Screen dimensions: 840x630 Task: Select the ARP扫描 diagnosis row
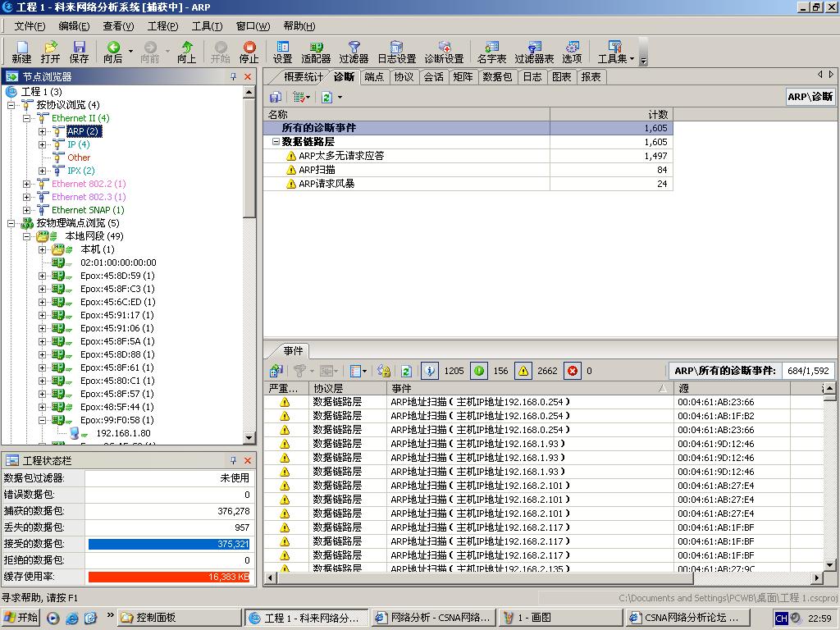click(x=317, y=170)
